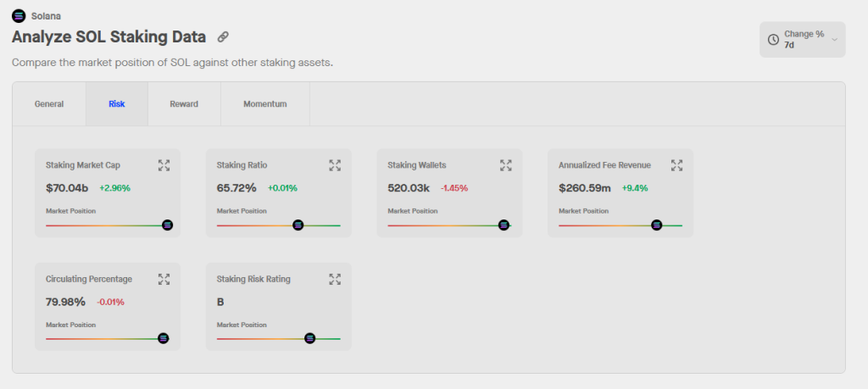The image size is (868, 389).
Task: Click the Staking Market Cap title
Action: coord(82,165)
